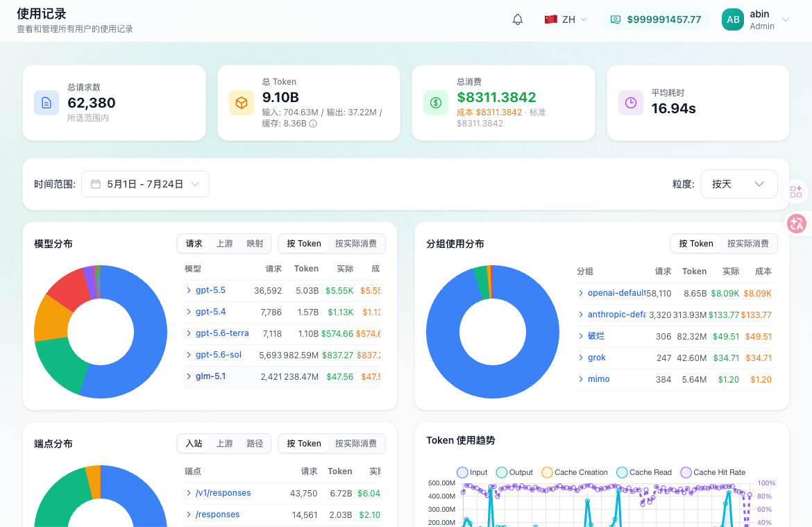Image resolution: width=812 pixels, height=527 pixels.
Task: Click the China flag language icon
Action: click(x=550, y=19)
